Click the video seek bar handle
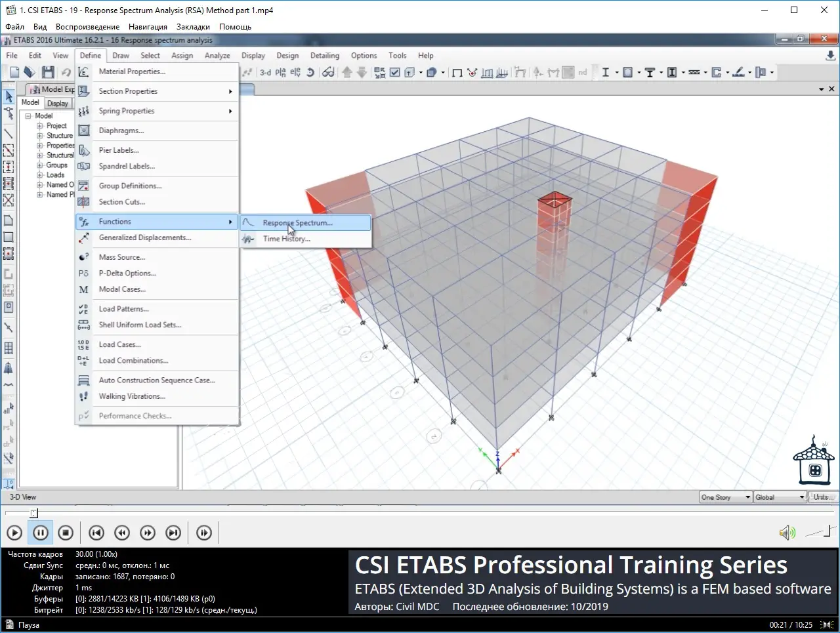This screenshot has height=633, width=840. 34,513
